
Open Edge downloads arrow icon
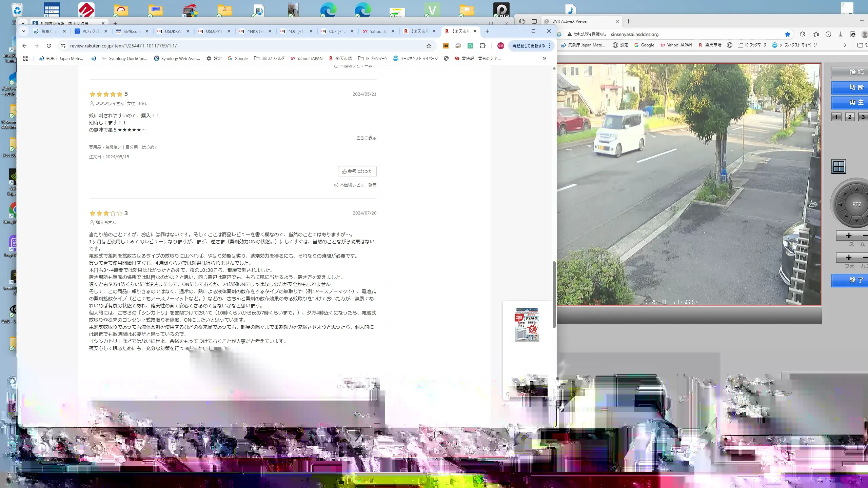click(840, 34)
